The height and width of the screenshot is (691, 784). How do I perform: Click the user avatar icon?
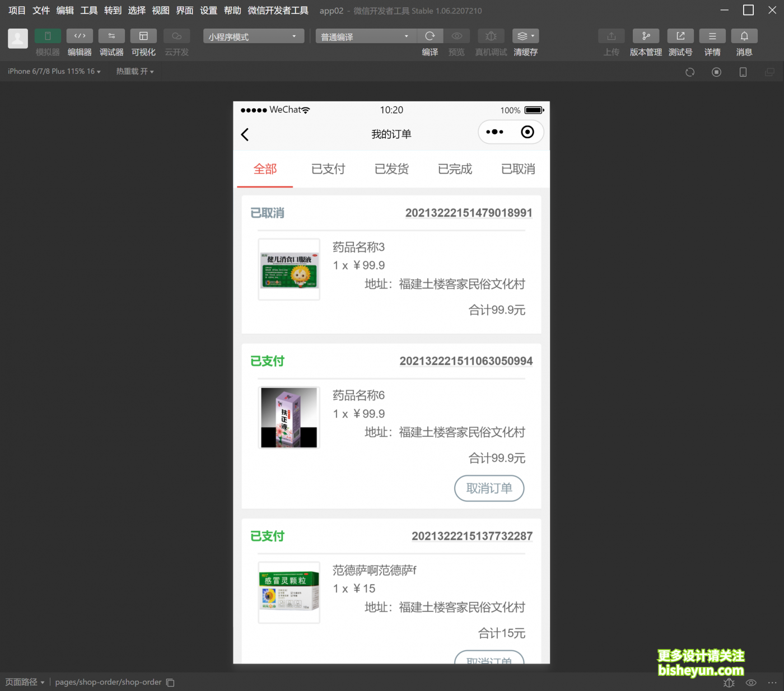(x=18, y=38)
